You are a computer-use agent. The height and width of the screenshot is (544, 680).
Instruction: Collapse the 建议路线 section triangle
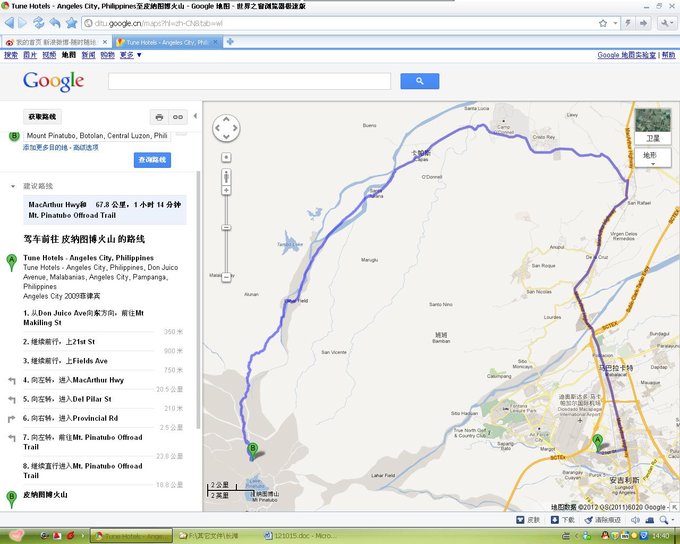point(13,186)
